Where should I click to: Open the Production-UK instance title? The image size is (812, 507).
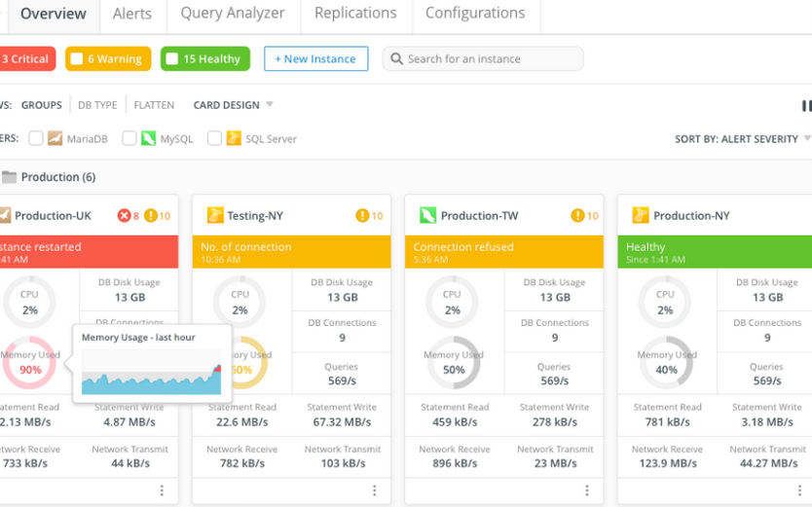[53, 216]
